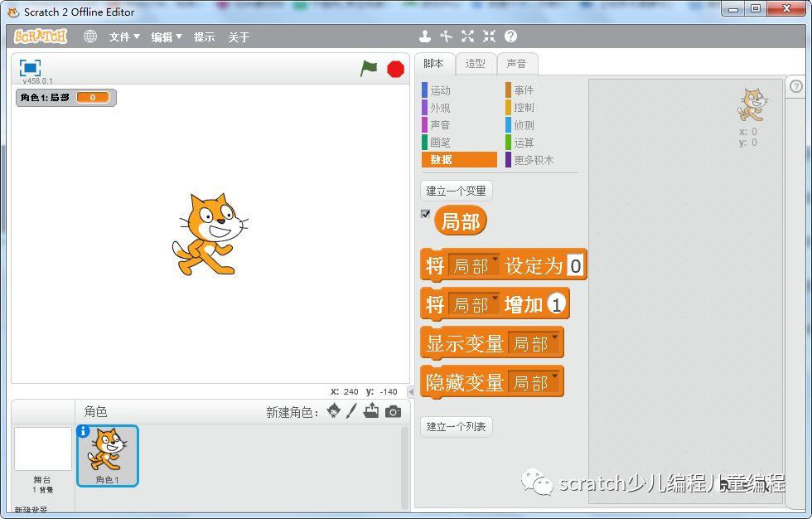Image resolution: width=812 pixels, height=519 pixels.
Task: Click the value field in 设定为 block
Action: point(575,265)
